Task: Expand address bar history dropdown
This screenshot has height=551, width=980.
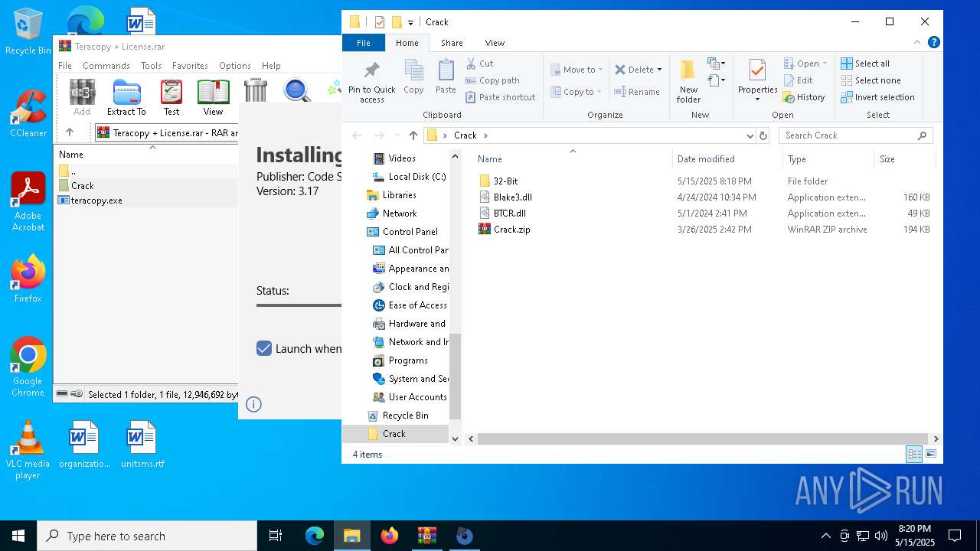Action: 750,135
